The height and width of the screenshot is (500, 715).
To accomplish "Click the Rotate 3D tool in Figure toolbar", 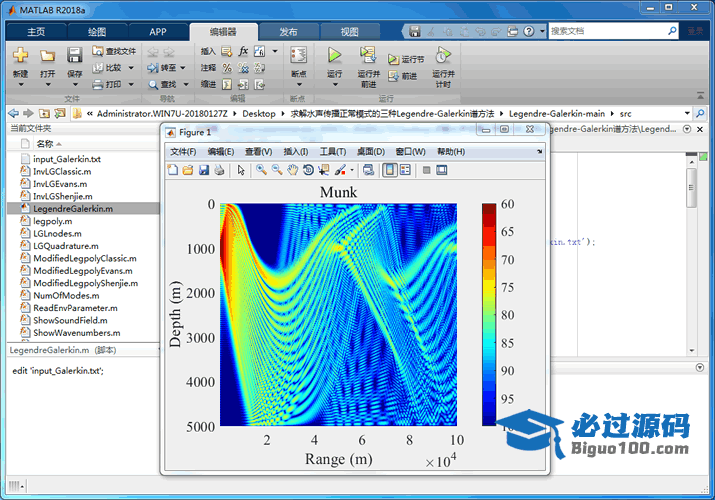I will 309,170.
